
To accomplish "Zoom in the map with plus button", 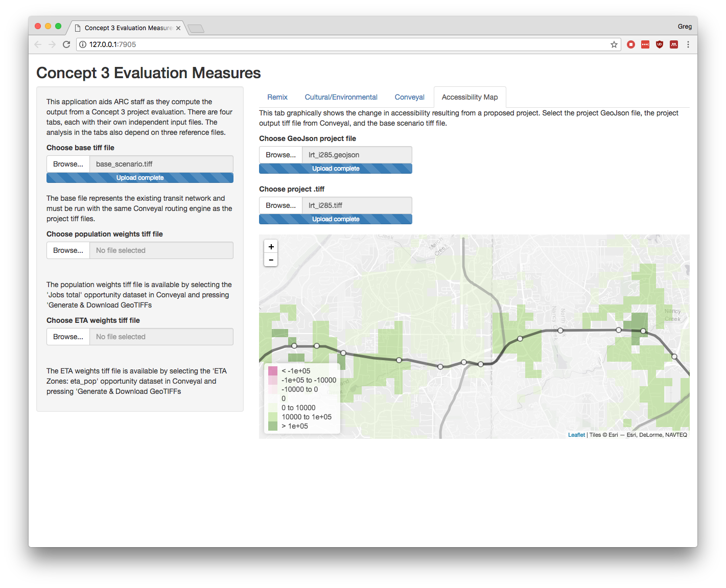I will [271, 246].
